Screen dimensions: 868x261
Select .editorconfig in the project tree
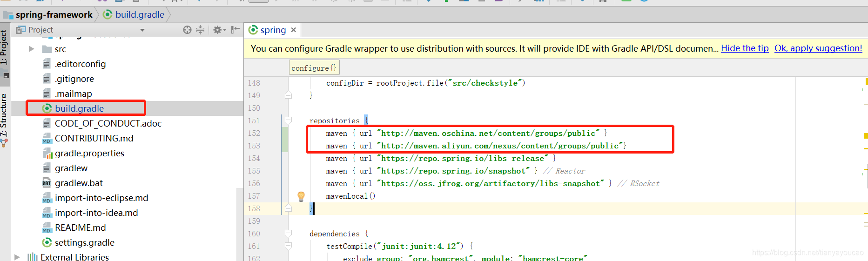(80, 64)
